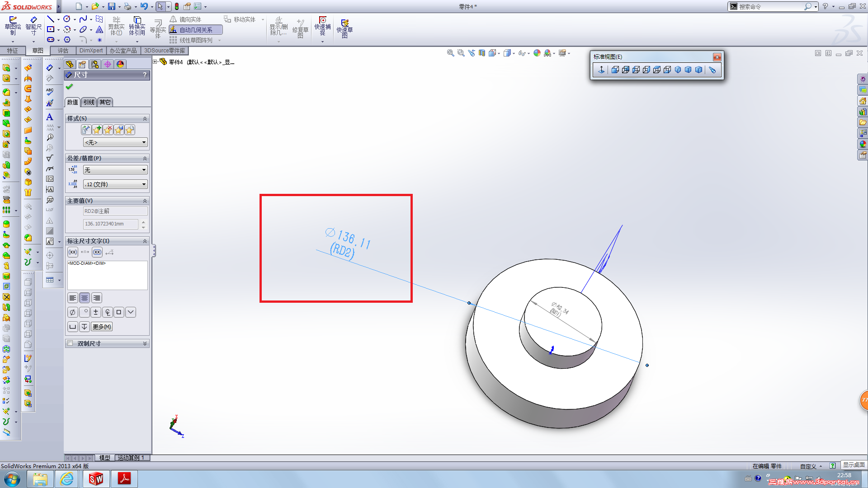868x488 pixels.
Task: Open the style <无> dropdown
Action: 115,142
